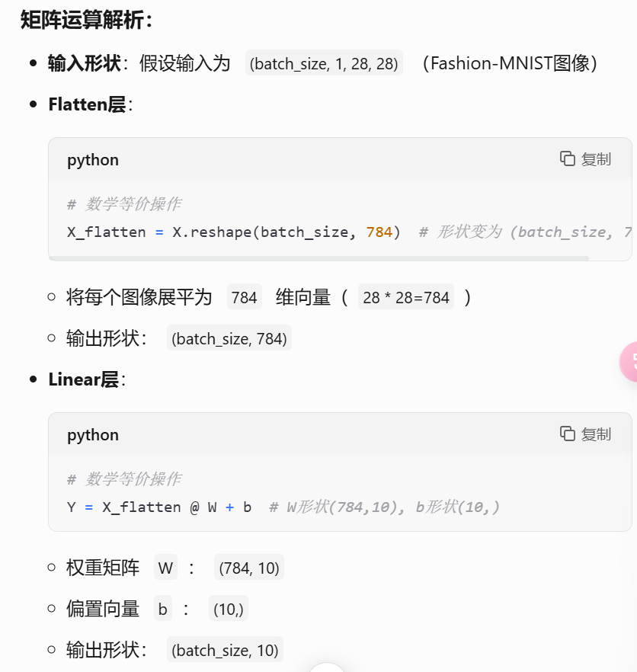637x672 pixels.
Task: Click 复制 text above the Y = X_flatten code
Action: (x=596, y=434)
